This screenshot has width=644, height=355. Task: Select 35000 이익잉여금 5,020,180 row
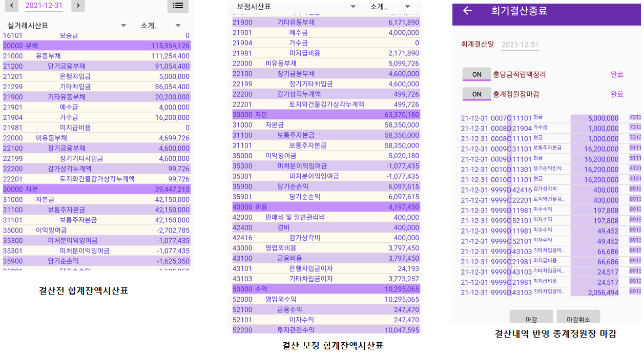point(326,156)
